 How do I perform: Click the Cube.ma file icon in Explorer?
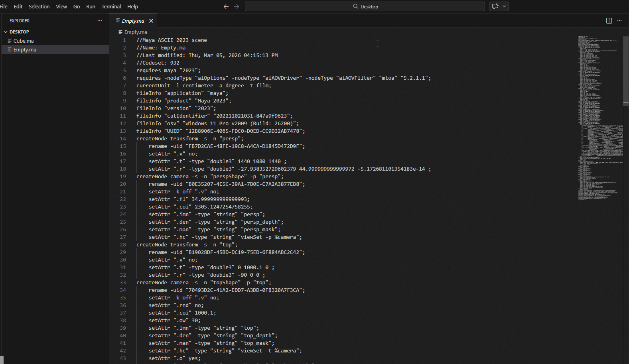[10, 41]
